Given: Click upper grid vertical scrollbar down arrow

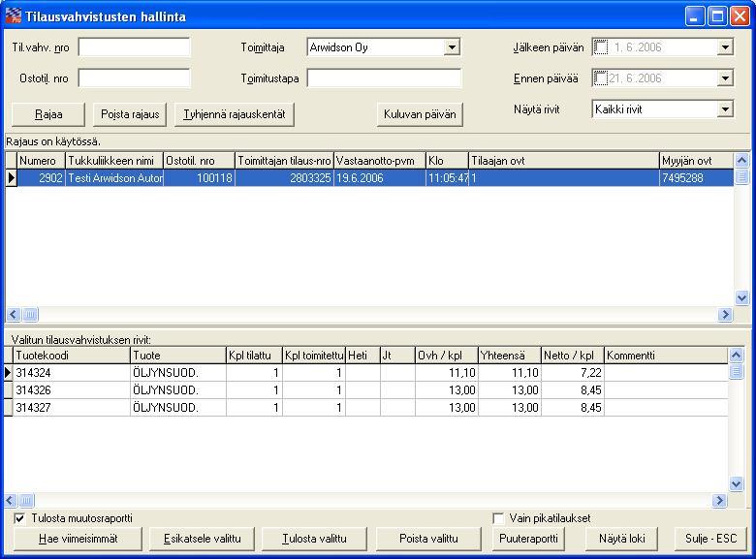Looking at the screenshot, I should [741, 297].
